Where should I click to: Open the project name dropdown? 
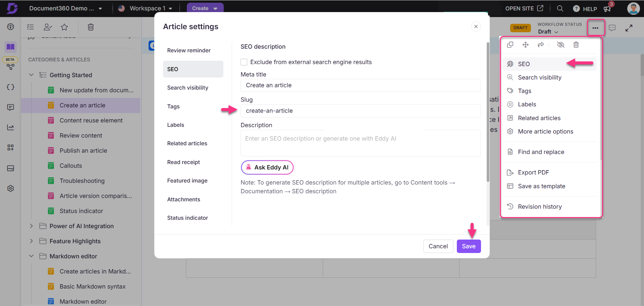(66, 8)
